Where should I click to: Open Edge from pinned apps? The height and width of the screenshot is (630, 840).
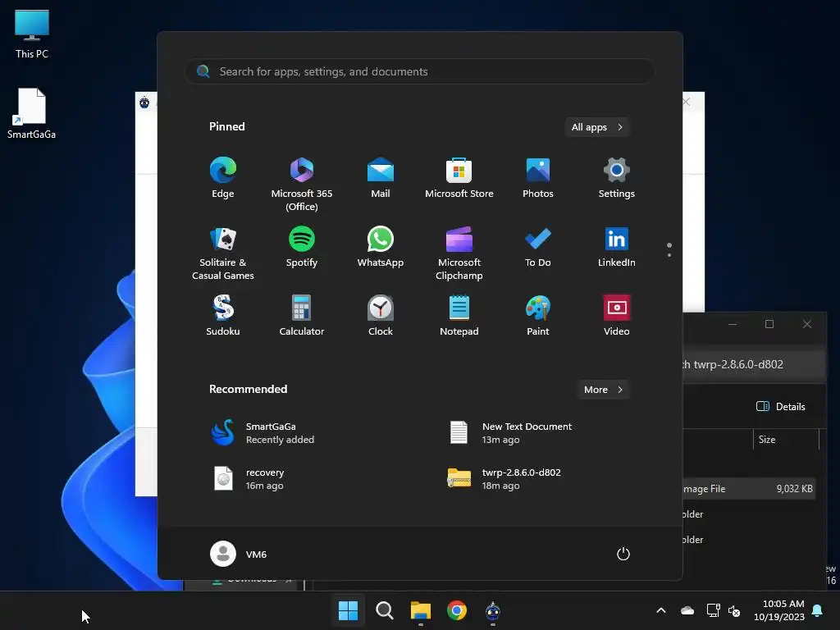pyautogui.click(x=223, y=178)
